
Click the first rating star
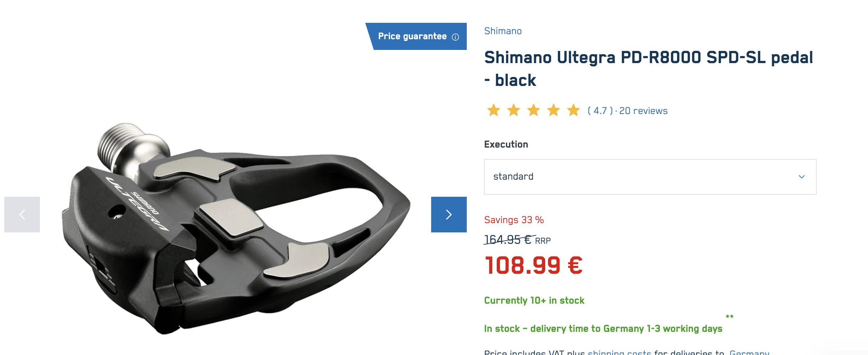tap(494, 110)
